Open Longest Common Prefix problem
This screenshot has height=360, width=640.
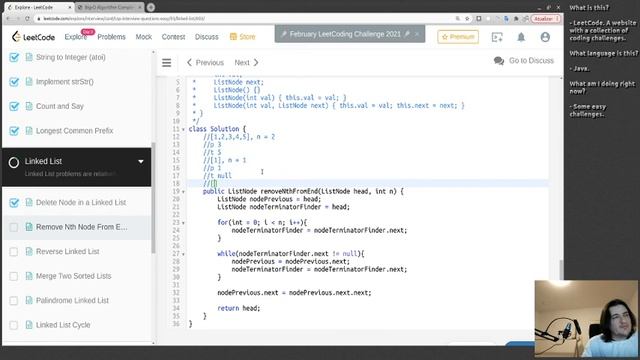click(74, 131)
